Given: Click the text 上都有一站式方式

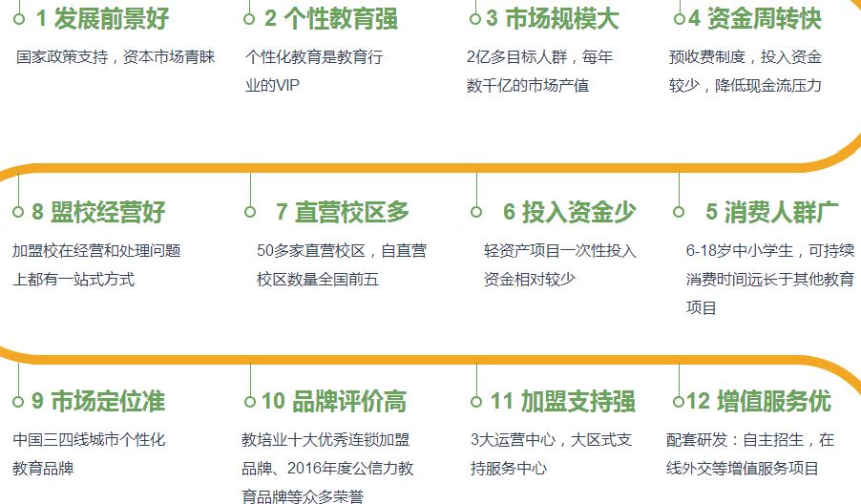Looking at the screenshot, I should (x=73, y=280).
